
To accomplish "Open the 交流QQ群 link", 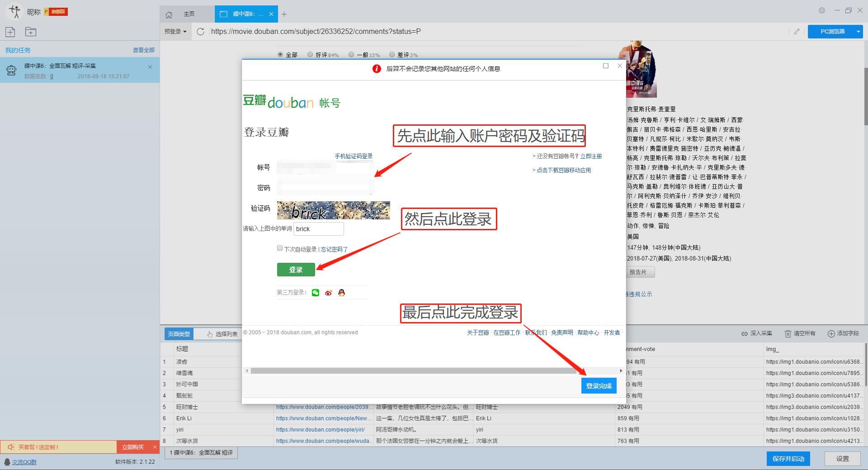I will click(24, 462).
